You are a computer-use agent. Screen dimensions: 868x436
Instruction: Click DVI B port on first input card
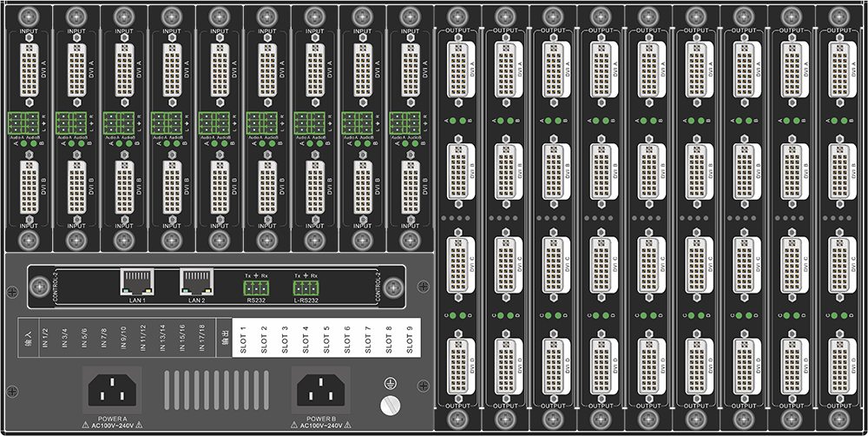(x=29, y=184)
